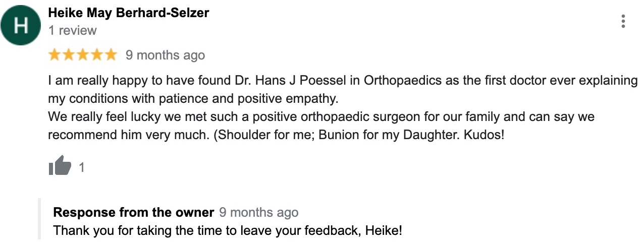Click the name "Dr. Hans J Poessel" in the review

297,81
